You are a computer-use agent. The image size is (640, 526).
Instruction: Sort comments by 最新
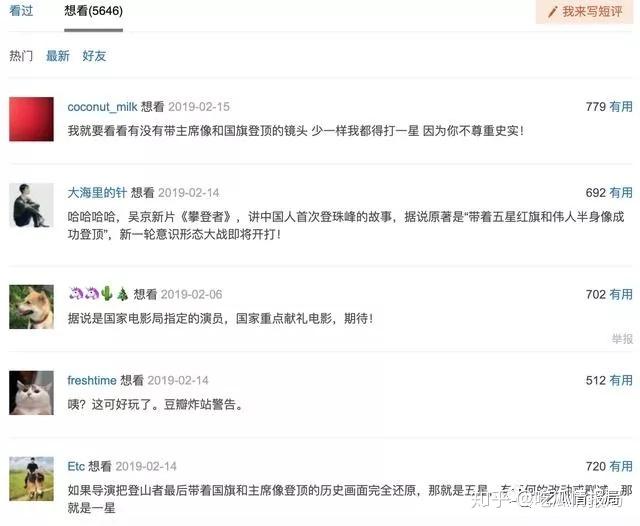58,56
